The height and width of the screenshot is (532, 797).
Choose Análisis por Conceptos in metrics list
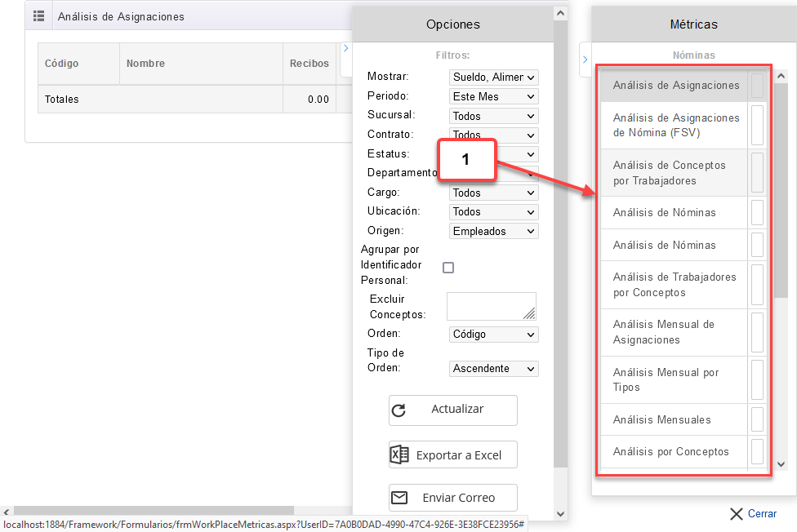670,451
